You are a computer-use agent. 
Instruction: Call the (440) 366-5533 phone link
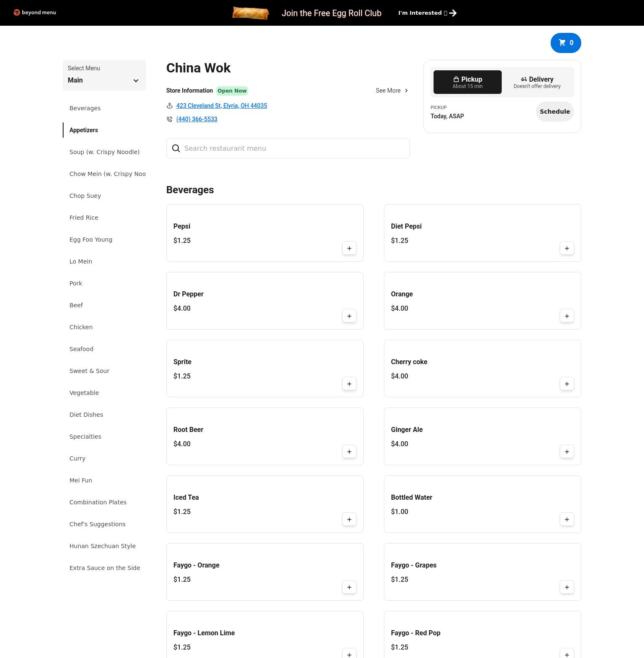coord(197,119)
